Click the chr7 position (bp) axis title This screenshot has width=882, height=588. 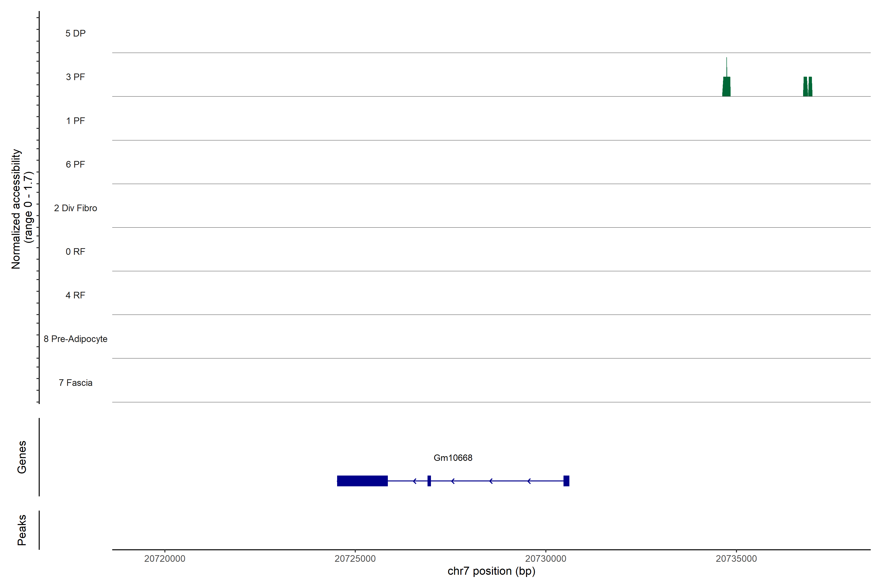tap(491, 571)
